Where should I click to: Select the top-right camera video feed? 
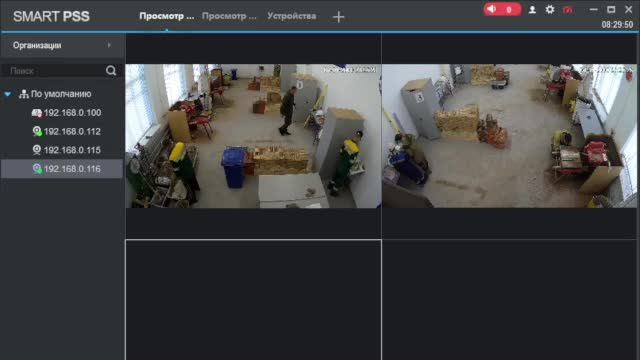(x=509, y=136)
